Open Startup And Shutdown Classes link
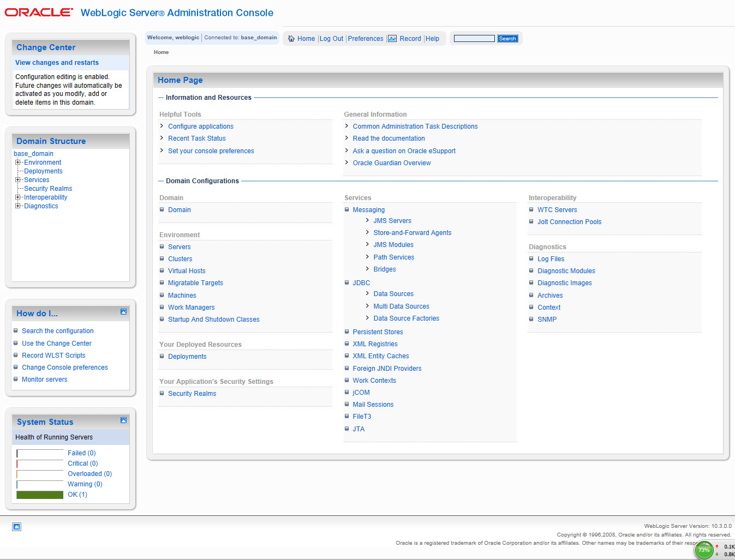The height and width of the screenshot is (560, 735). click(x=214, y=320)
